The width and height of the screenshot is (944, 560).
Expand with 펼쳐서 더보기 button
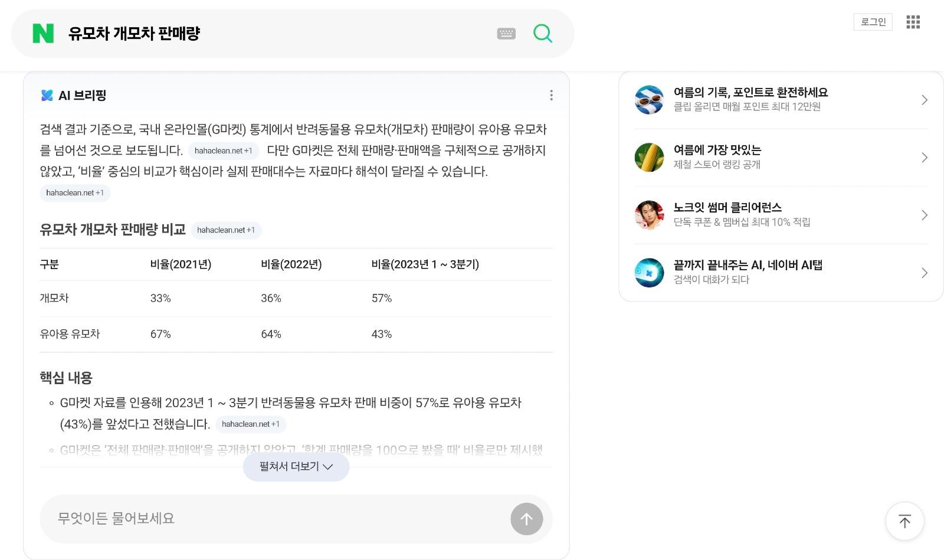pos(296,466)
